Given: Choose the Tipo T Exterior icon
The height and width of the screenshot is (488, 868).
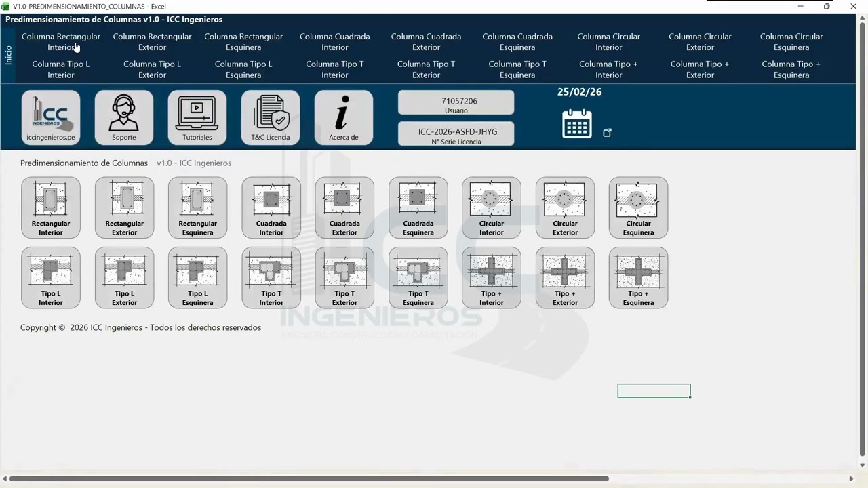Looking at the screenshot, I should (344, 278).
